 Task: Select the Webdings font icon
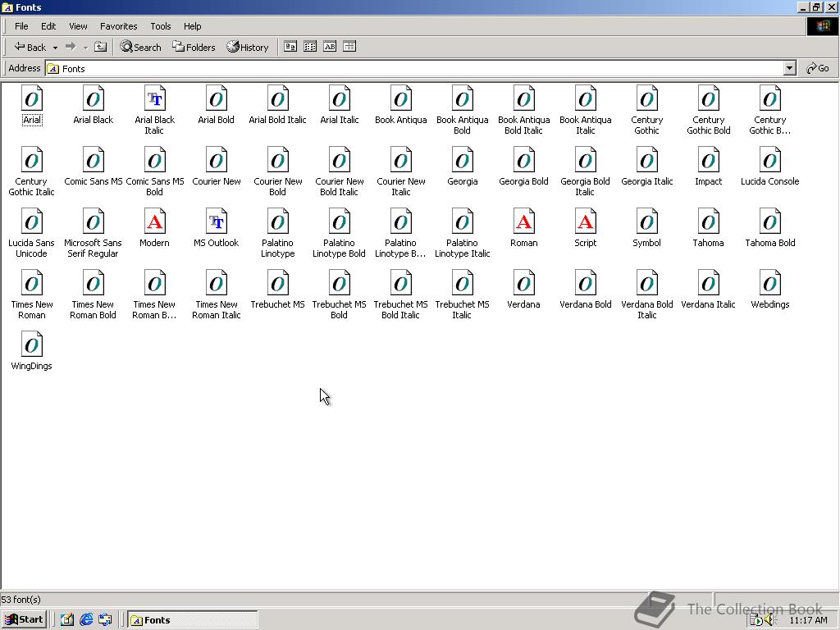click(x=769, y=290)
